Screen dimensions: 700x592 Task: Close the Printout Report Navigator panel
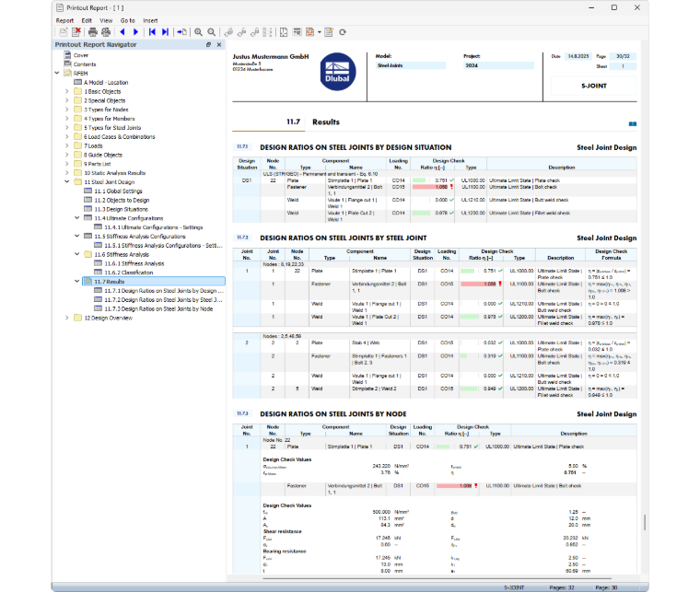point(219,44)
